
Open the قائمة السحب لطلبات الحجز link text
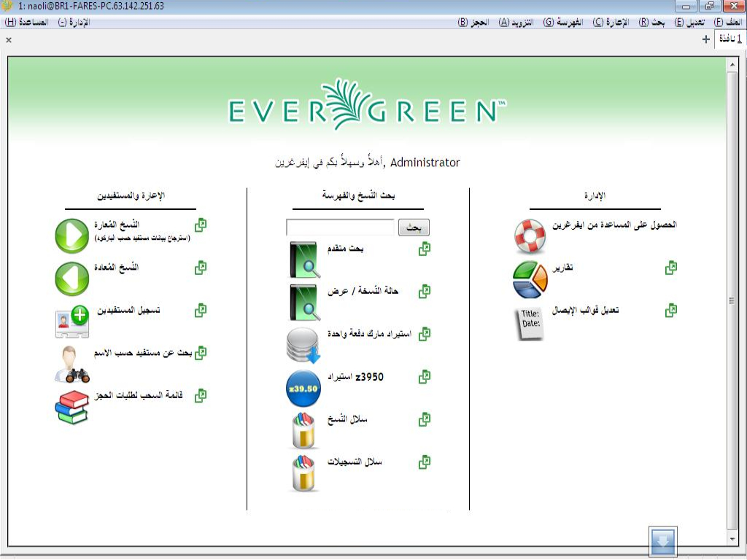tap(139, 396)
